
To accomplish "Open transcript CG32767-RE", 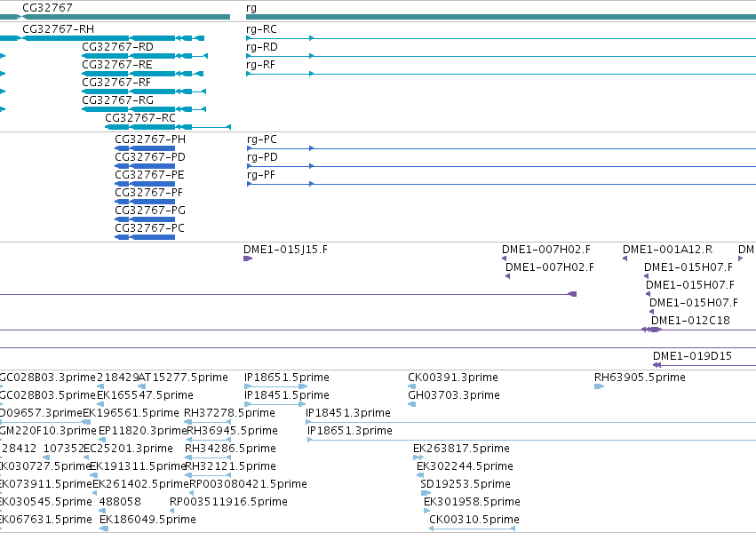I will (117, 65).
